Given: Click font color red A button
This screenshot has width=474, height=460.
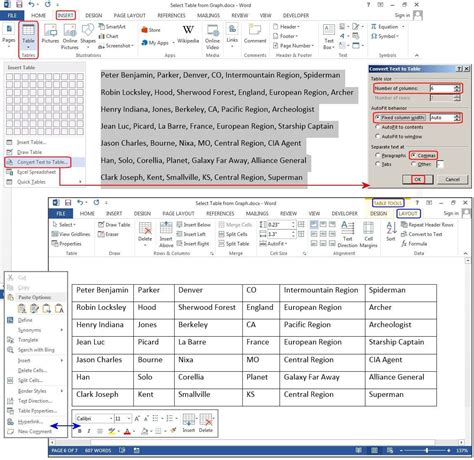Looking at the screenshot, I should click(x=127, y=431).
